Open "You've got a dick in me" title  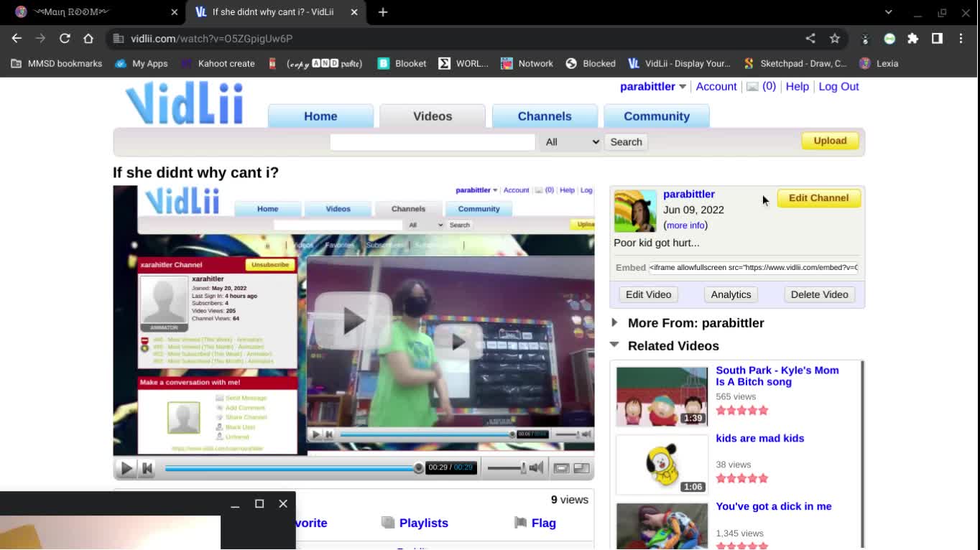773,506
